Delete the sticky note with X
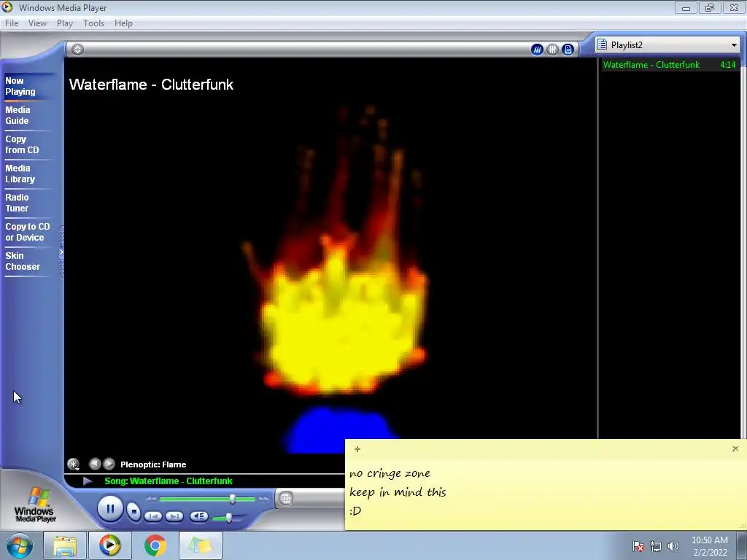 coord(735,448)
